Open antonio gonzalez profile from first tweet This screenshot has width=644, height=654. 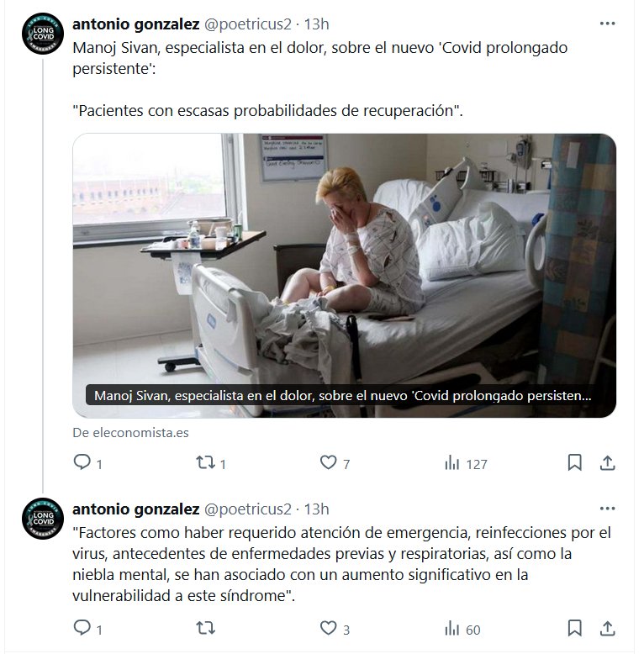(136, 24)
